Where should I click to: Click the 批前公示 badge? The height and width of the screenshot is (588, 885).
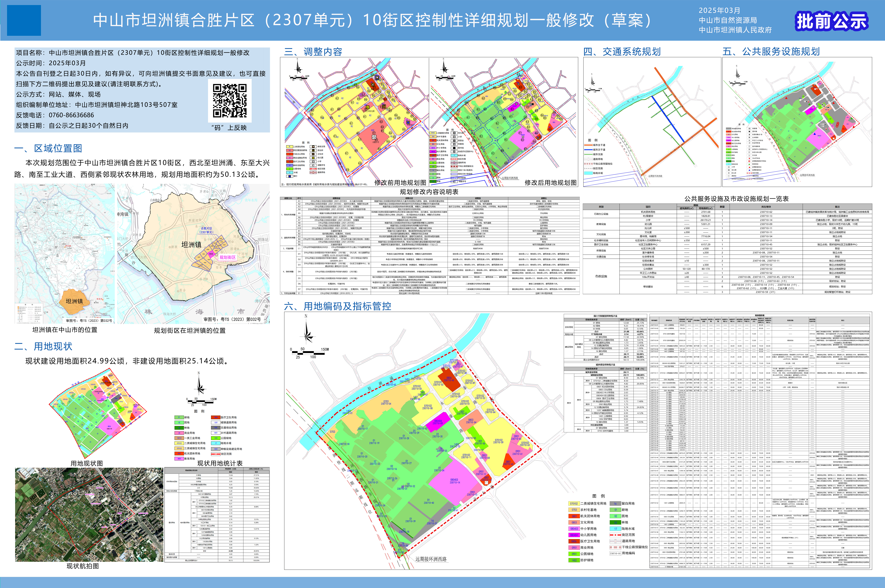[832, 21]
